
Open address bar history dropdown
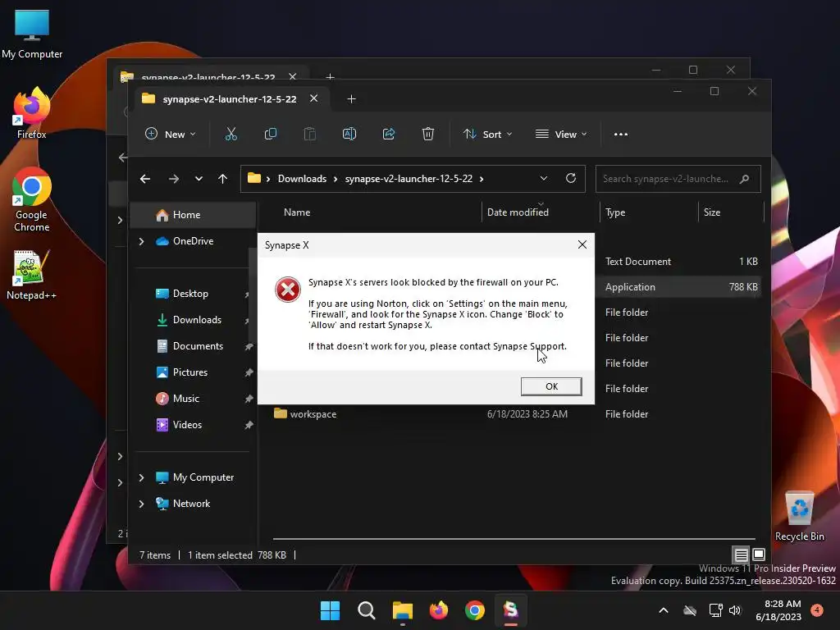544,178
